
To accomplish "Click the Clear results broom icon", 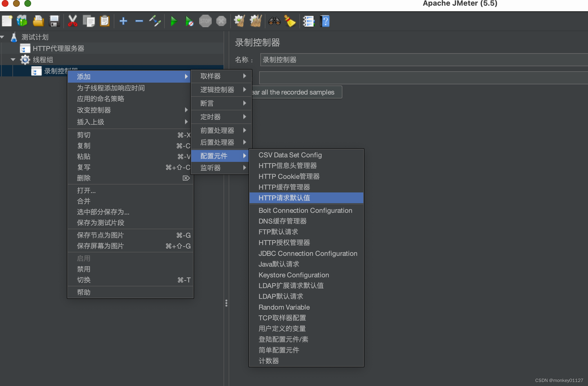I will [x=239, y=21].
